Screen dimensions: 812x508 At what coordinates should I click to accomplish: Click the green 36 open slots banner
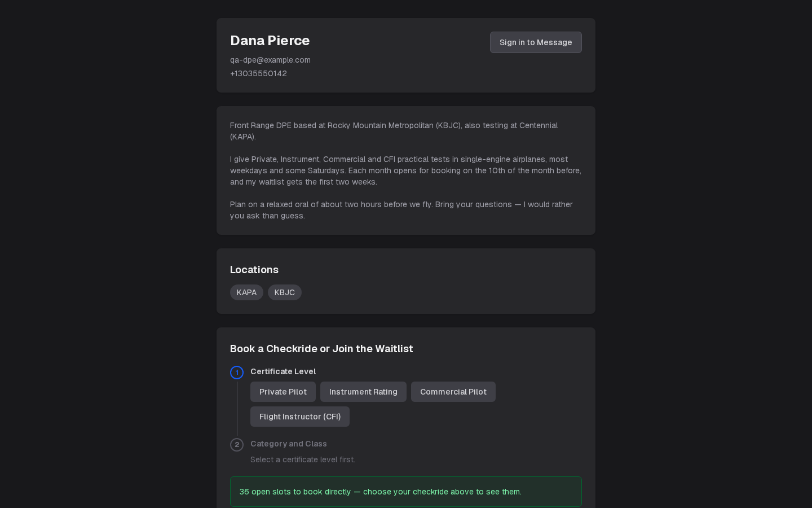point(406,492)
